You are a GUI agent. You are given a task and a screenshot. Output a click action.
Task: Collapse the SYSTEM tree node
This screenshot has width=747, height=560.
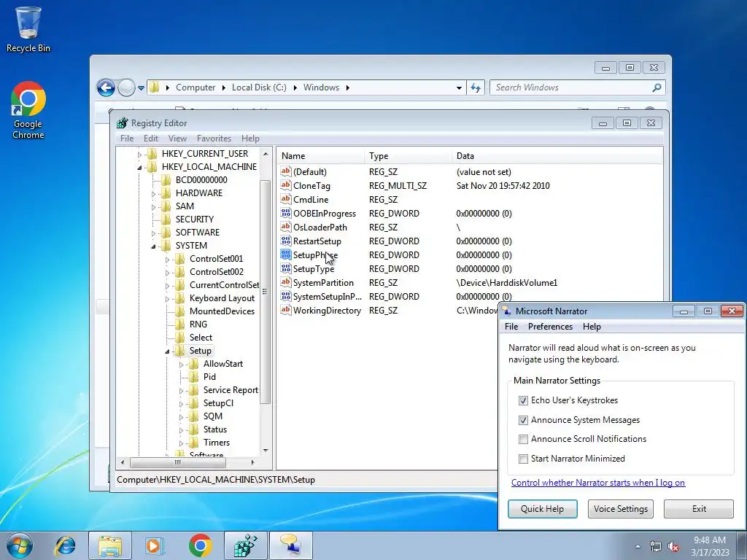pos(153,246)
